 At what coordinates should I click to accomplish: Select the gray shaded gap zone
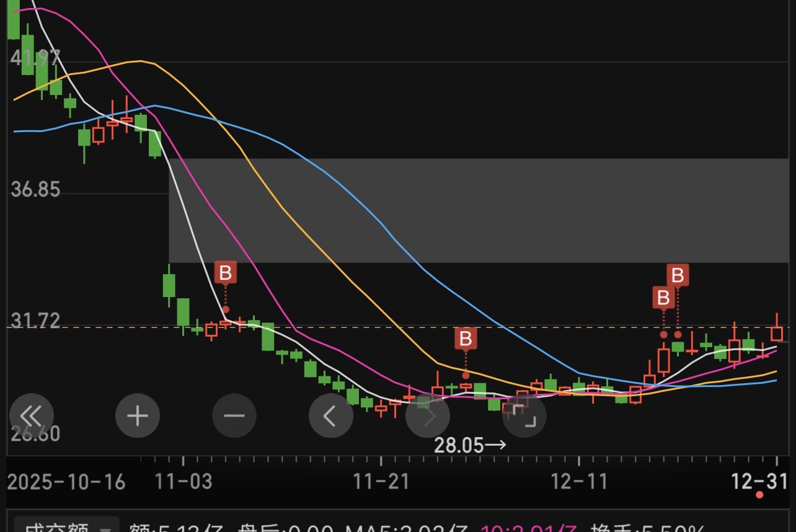coord(479,210)
